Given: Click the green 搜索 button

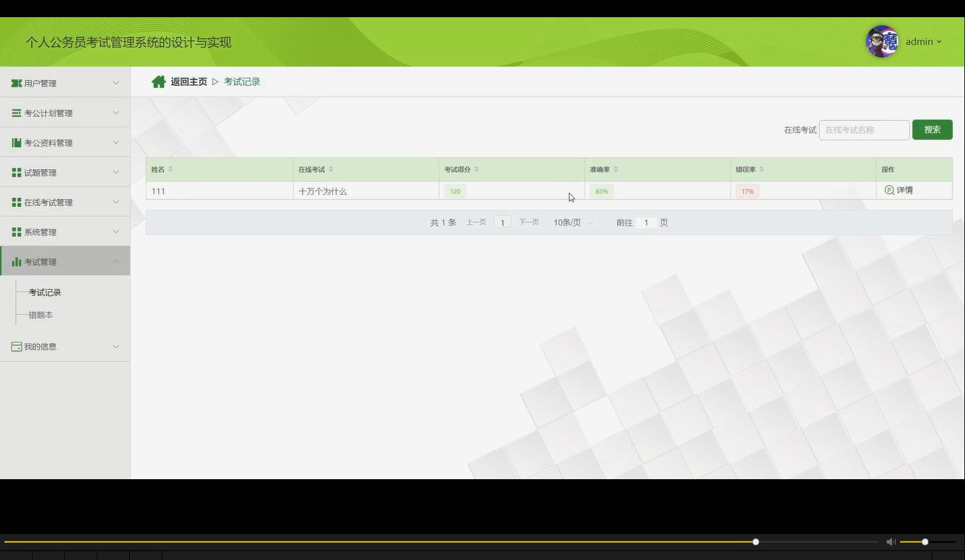Looking at the screenshot, I should click(932, 130).
